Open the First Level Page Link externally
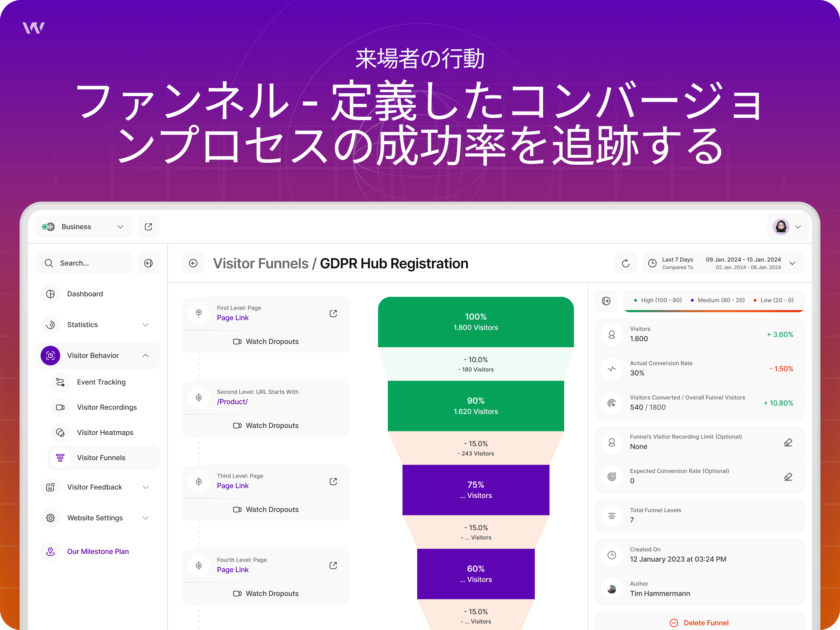The image size is (840, 630). (x=333, y=313)
